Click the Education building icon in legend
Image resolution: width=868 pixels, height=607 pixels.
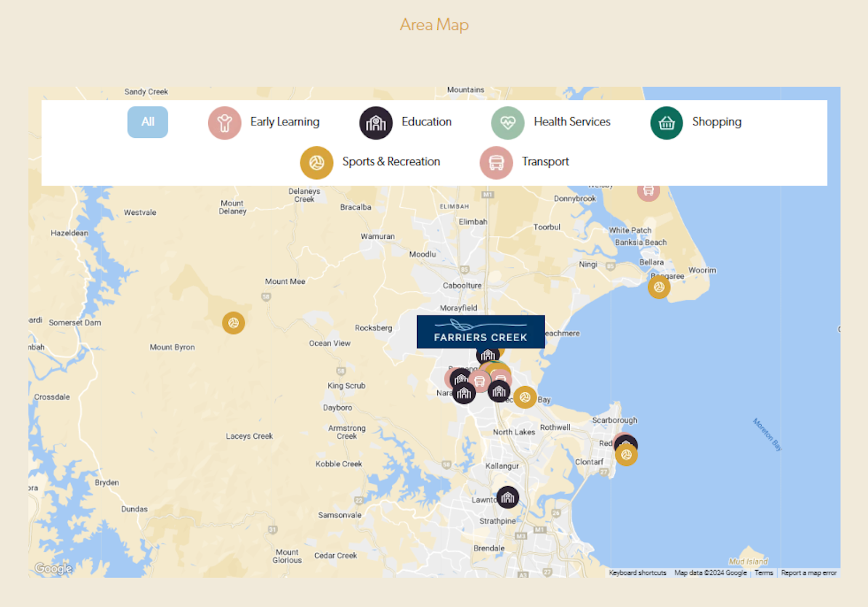375,123
